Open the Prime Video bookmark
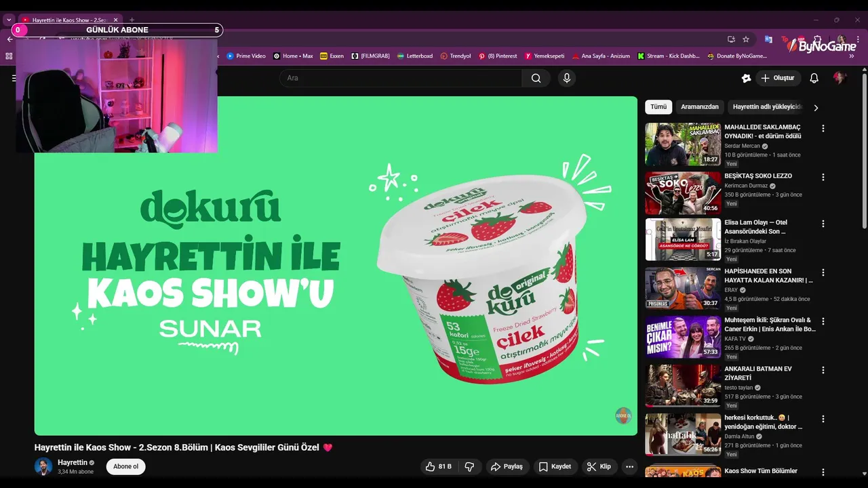The height and width of the screenshot is (488, 868). click(245, 56)
